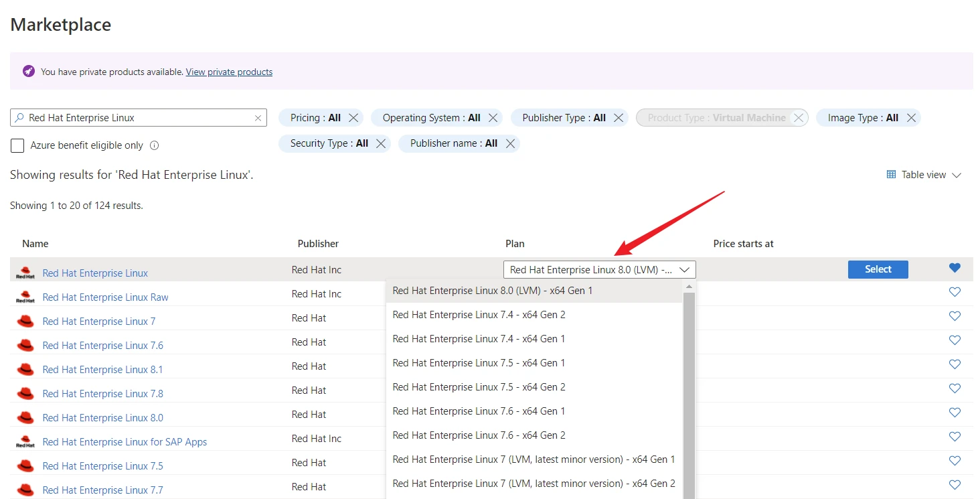Choose RHEL 7 LVM latest minor Gen 1
Screen dimensions: 980x499
click(534, 459)
